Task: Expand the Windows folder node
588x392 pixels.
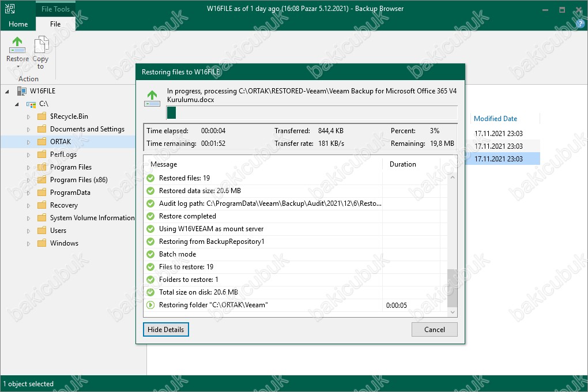Action: click(x=28, y=244)
